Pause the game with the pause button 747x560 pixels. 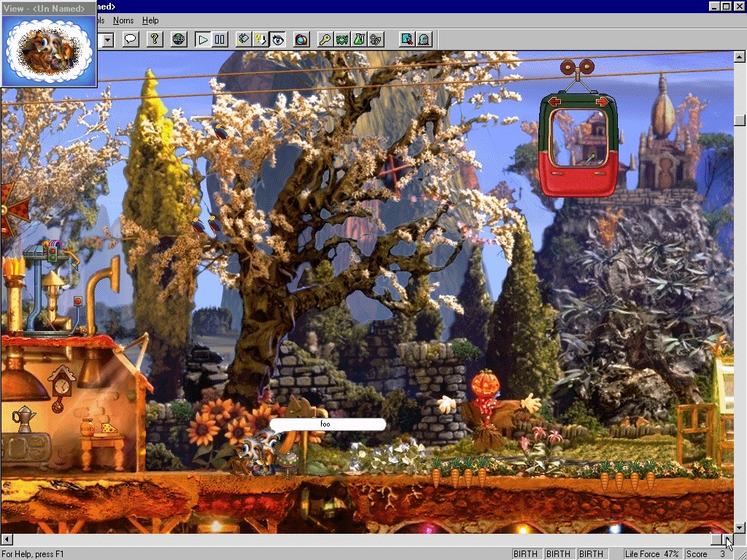(220, 39)
